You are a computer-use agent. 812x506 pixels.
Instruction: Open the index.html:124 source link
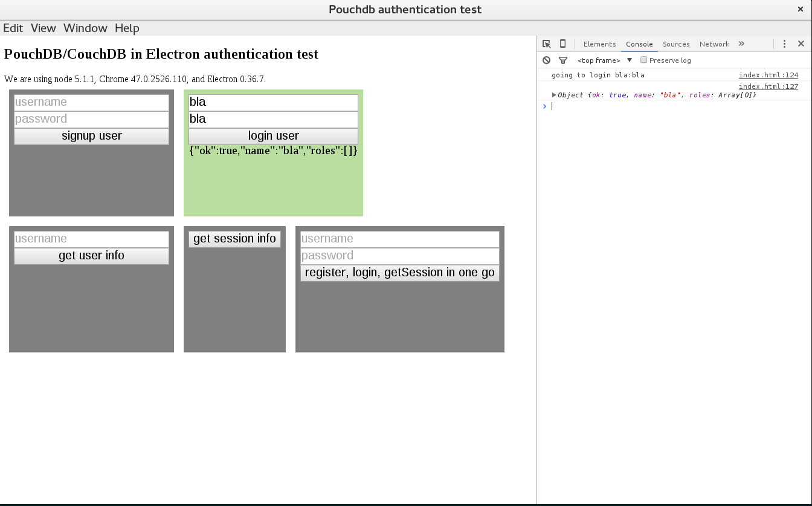click(x=768, y=75)
